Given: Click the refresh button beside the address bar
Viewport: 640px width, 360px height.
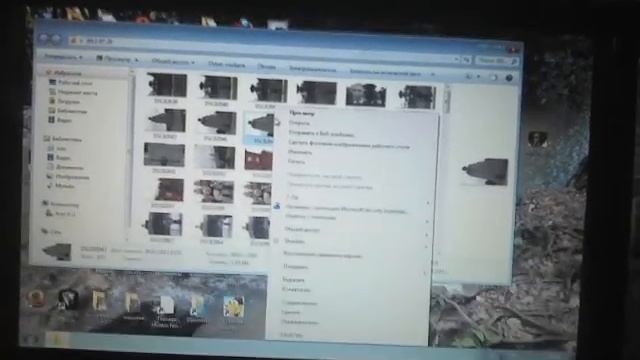Looking at the screenshot, I should point(466,60).
